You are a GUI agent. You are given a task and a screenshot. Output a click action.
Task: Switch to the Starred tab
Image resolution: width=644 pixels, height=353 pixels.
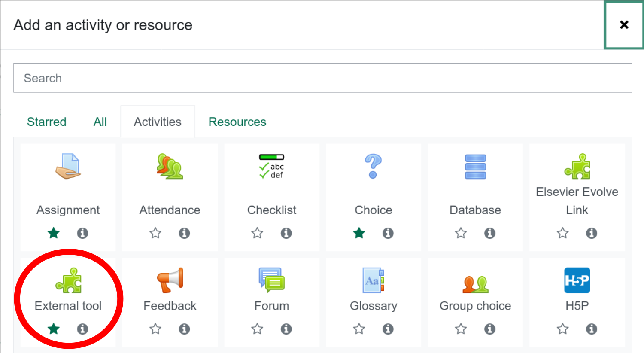point(46,122)
